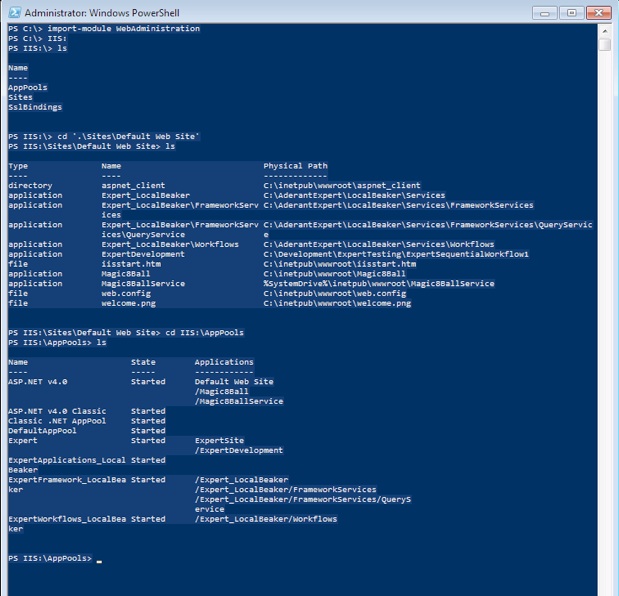Click the 'DefaultAppPool' pool name
The image size is (619, 596).
point(42,430)
